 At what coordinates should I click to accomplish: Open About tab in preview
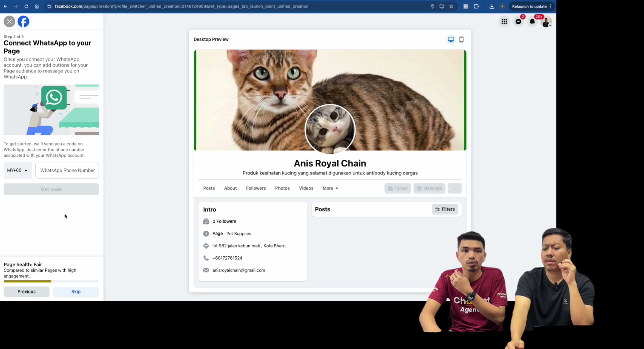pyautogui.click(x=231, y=188)
